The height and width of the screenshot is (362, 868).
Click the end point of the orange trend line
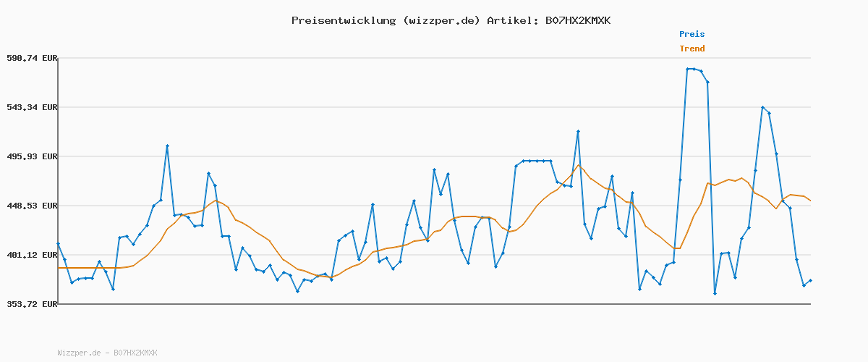point(810,201)
